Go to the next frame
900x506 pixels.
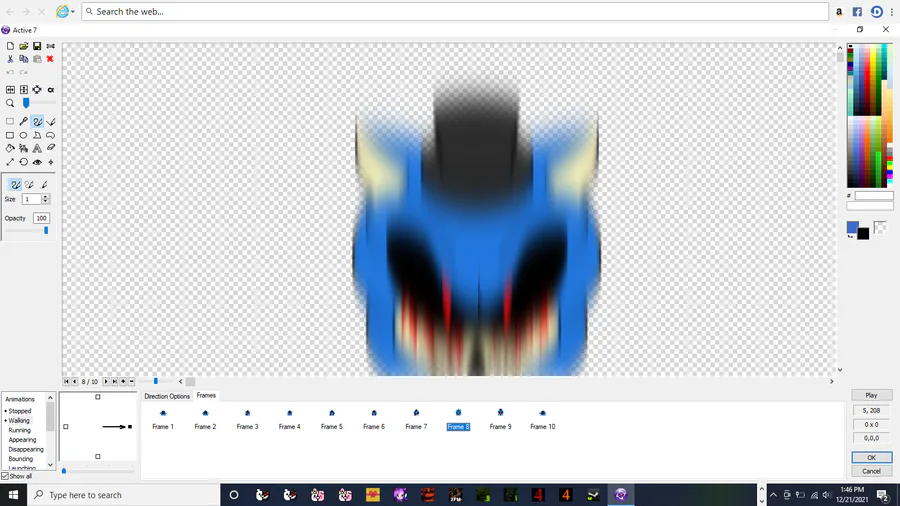point(106,382)
